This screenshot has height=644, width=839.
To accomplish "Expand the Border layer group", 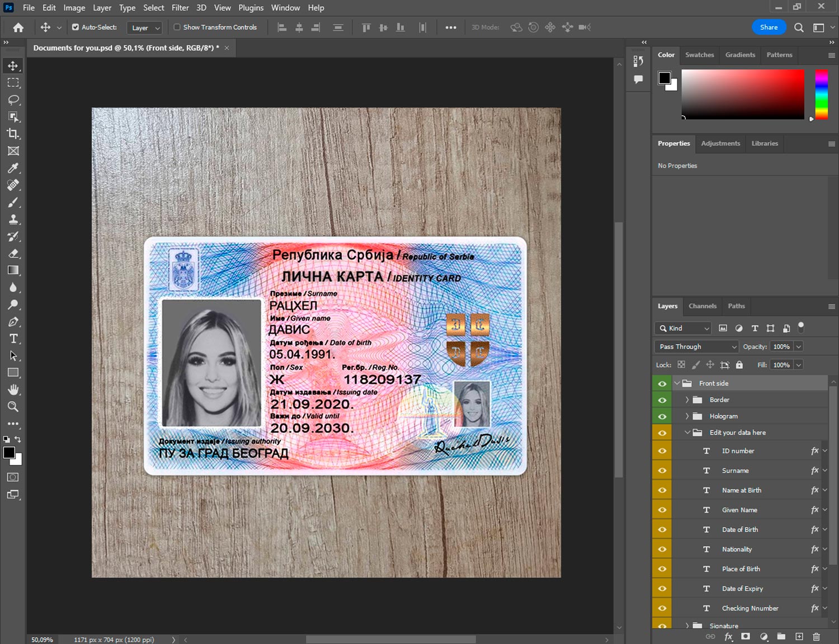I will [687, 399].
